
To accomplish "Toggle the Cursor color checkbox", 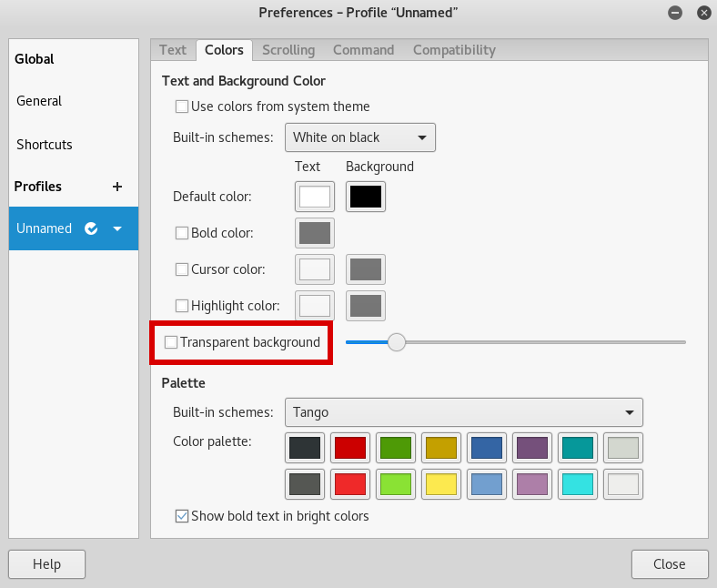I will pyautogui.click(x=182, y=269).
